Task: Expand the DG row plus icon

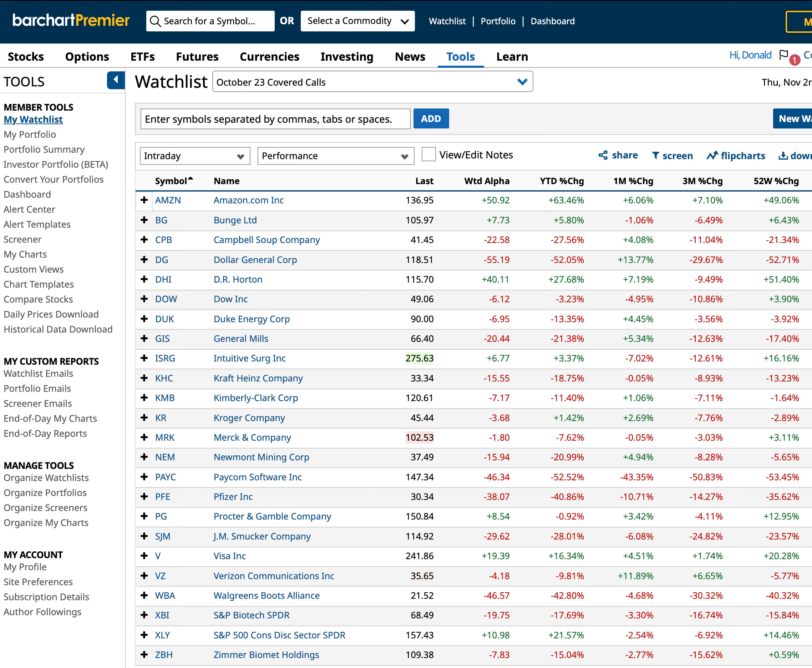Action: point(144,260)
